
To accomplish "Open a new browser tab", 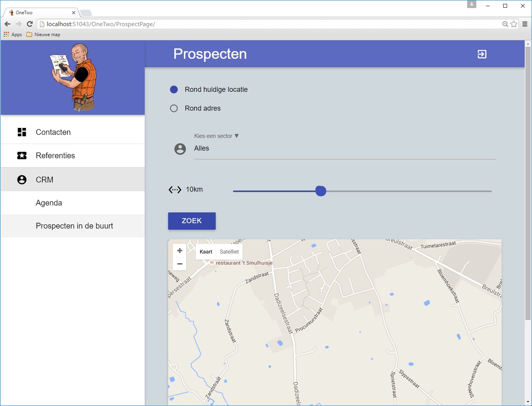I will click(86, 13).
